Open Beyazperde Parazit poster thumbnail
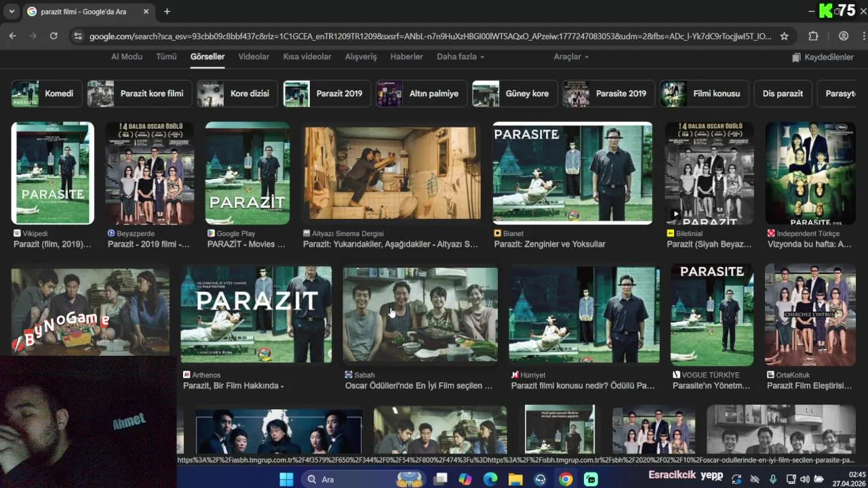The image size is (868, 488). click(x=149, y=173)
